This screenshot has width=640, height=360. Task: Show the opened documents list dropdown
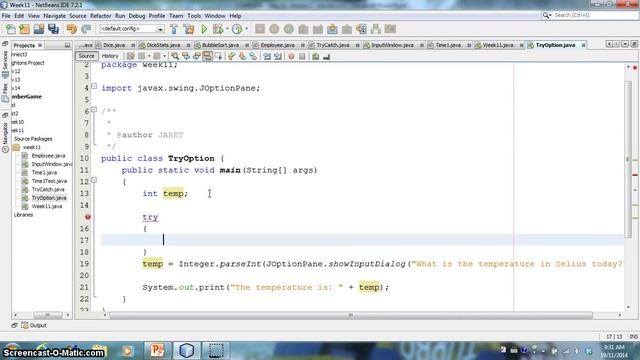pyautogui.click(x=625, y=44)
